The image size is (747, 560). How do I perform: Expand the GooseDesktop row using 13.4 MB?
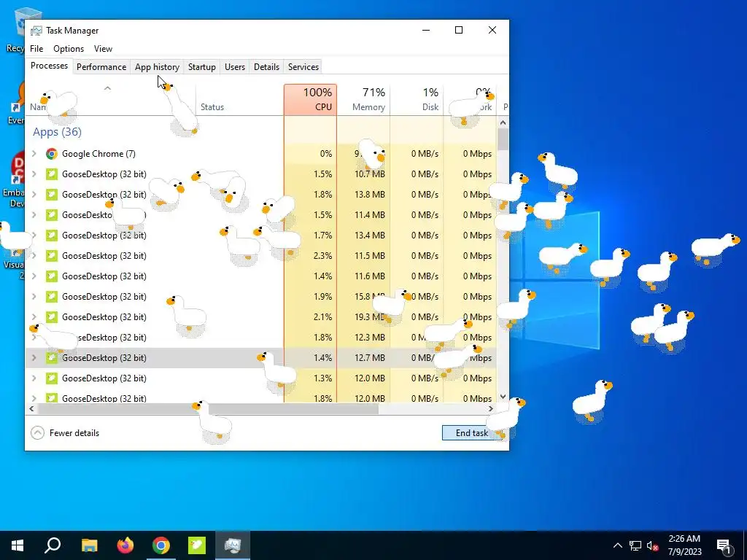pos(34,236)
